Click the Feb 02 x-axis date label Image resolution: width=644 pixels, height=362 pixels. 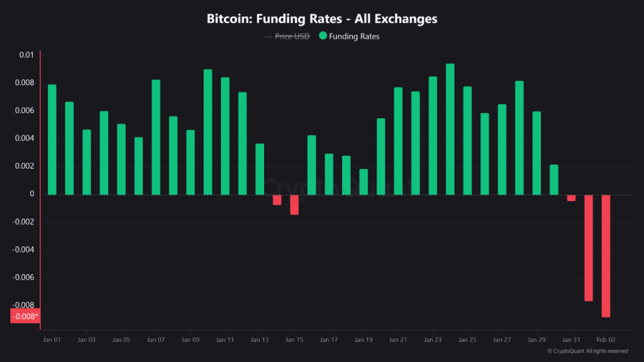(x=606, y=339)
